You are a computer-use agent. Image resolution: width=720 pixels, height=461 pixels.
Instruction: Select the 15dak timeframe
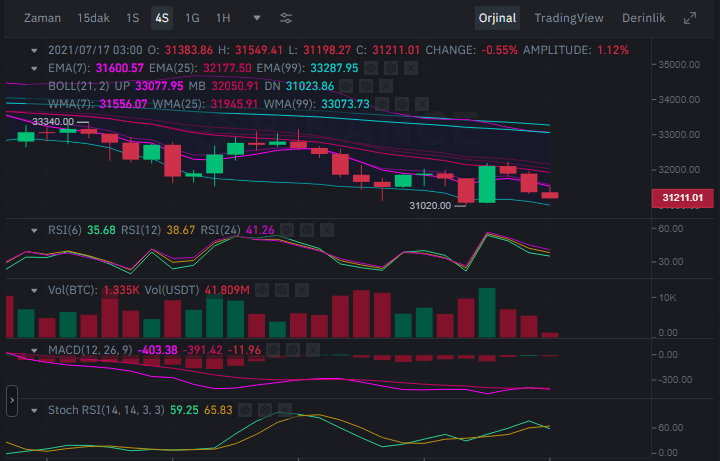(x=93, y=18)
